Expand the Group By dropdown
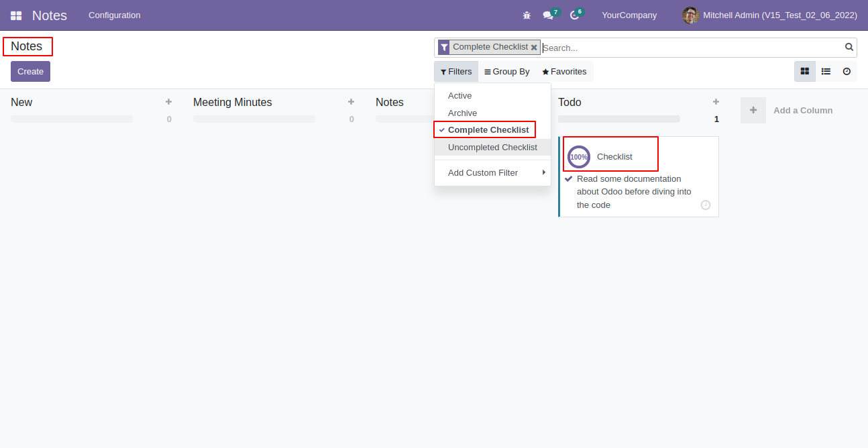The height and width of the screenshot is (448, 868). click(507, 72)
